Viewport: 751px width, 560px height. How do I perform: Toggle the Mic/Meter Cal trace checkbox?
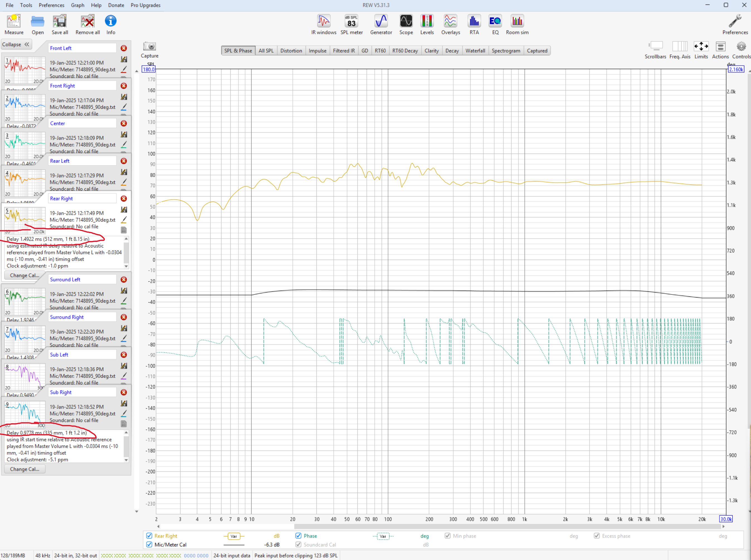click(149, 544)
